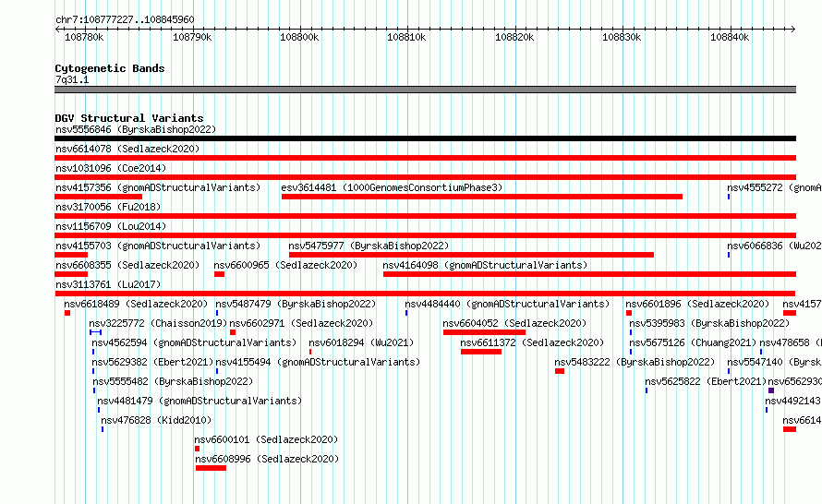Click red block under nsv6618489
The image size is (822, 504).
[x=67, y=313]
